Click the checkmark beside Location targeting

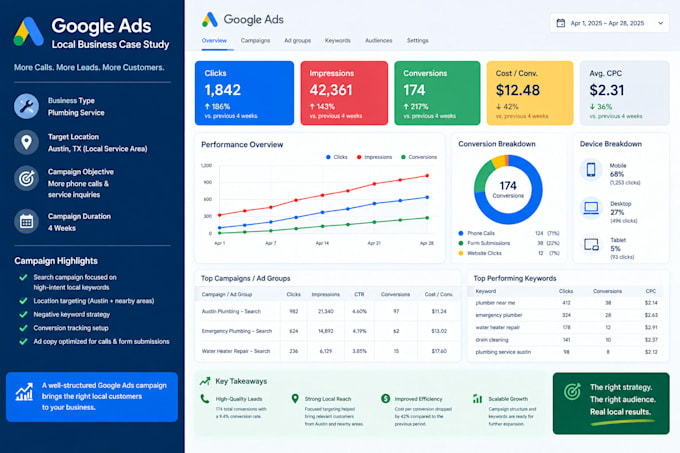(x=23, y=301)
